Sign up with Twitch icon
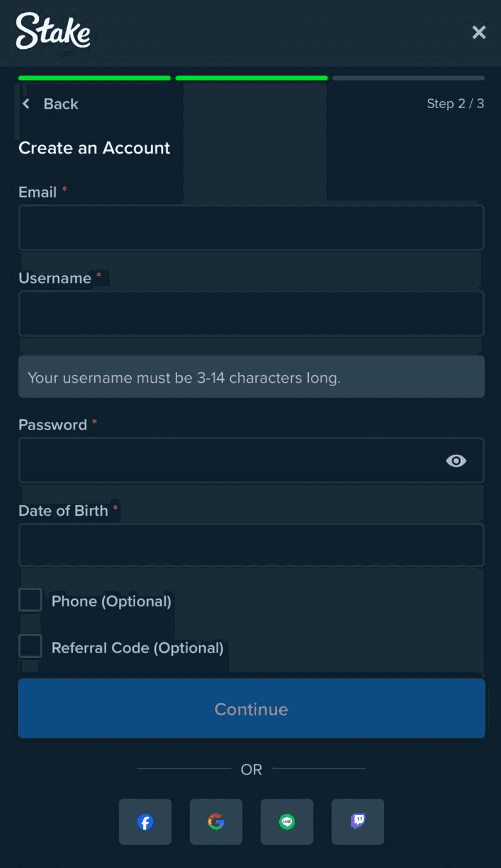 (358, 822)
